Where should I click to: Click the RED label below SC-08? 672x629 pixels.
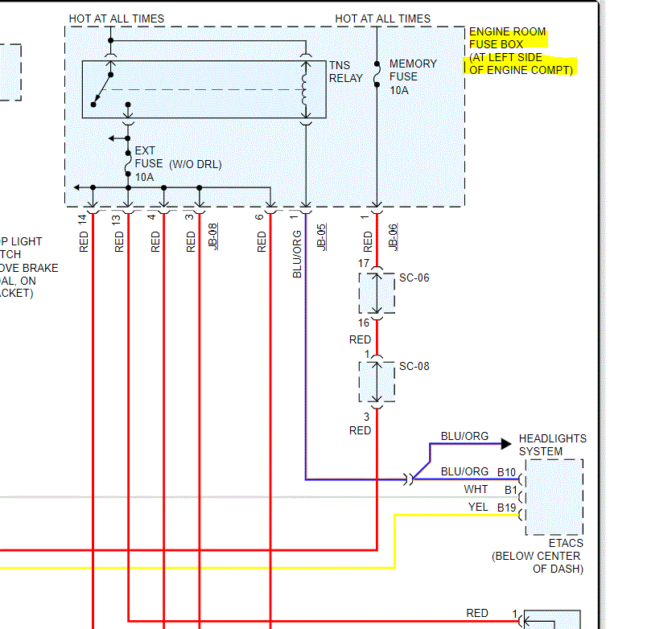pyautogui.click(x=360, y=430)
